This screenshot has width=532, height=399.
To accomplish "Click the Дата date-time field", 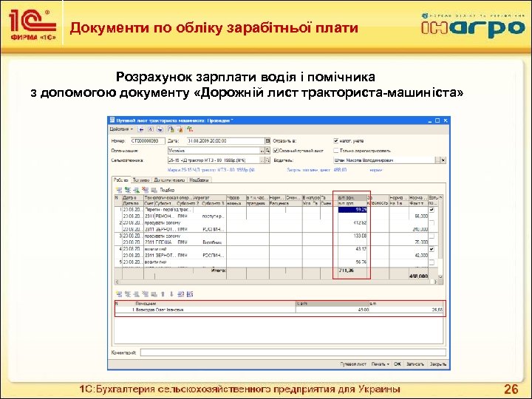I will click(226, 141).
